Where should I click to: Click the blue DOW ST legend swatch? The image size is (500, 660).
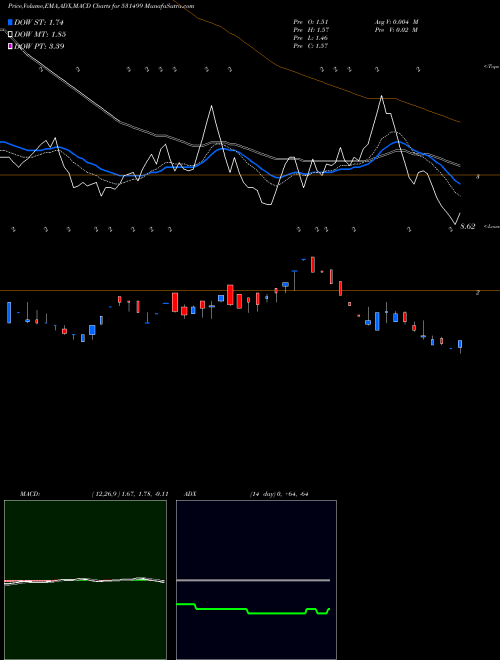[11, 22]
